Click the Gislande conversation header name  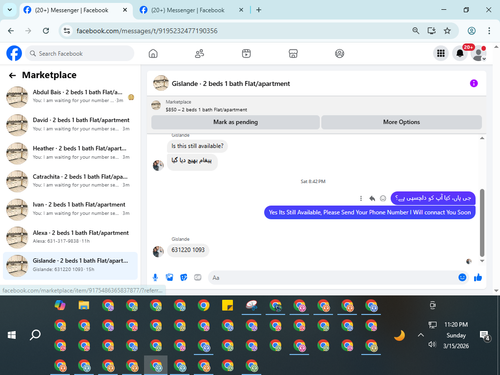231,83
